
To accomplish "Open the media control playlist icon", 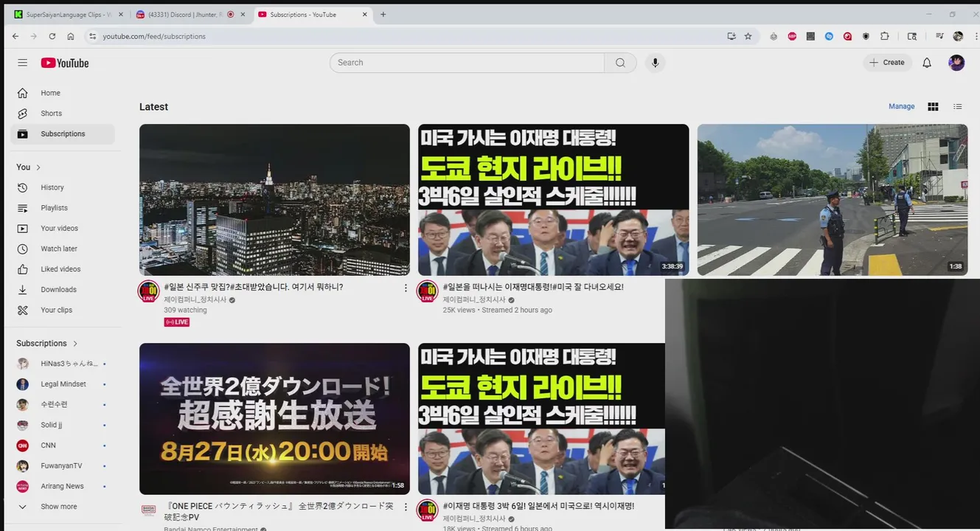I will coord(939,36).
